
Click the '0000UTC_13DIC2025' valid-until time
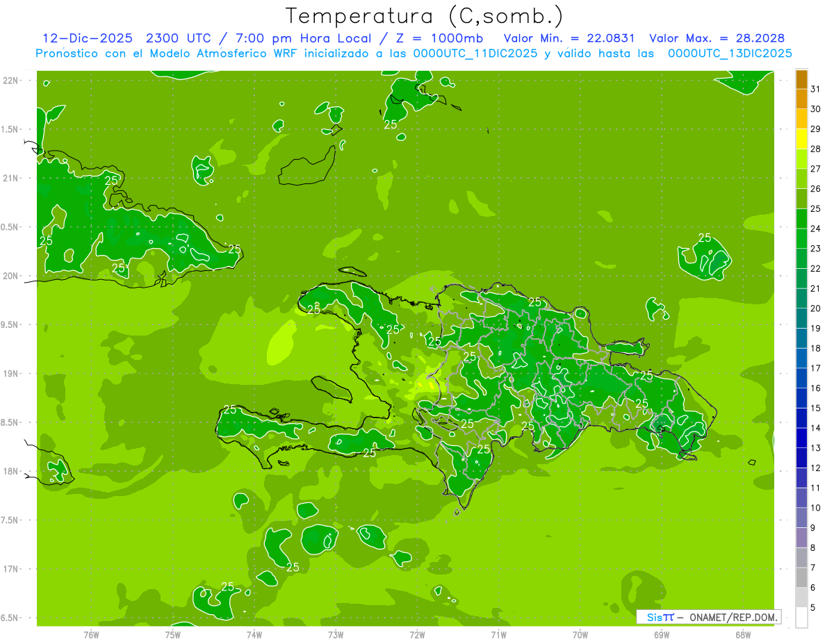pyautogui.click(x=730, y=53)
